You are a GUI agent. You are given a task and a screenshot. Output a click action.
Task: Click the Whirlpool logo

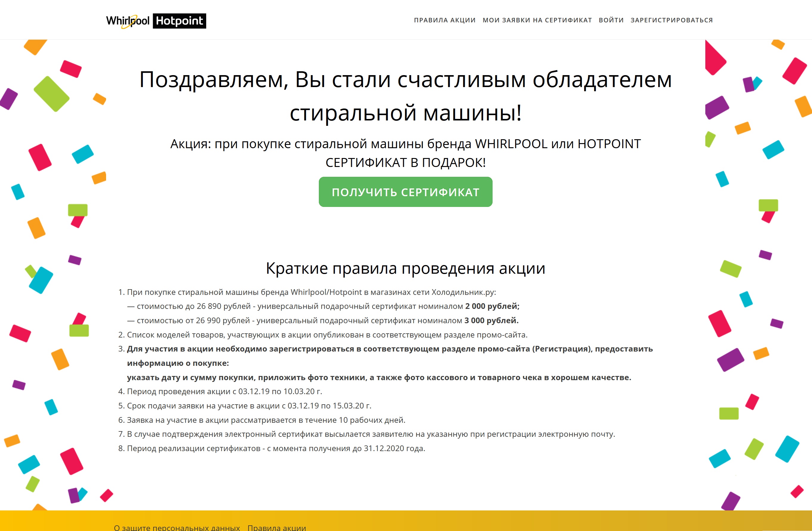coord(128,21)
